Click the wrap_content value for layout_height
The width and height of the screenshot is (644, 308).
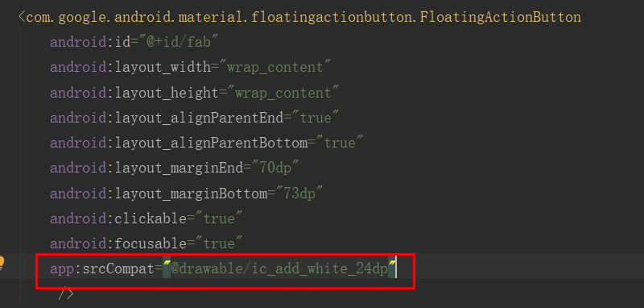pos(283,93)
